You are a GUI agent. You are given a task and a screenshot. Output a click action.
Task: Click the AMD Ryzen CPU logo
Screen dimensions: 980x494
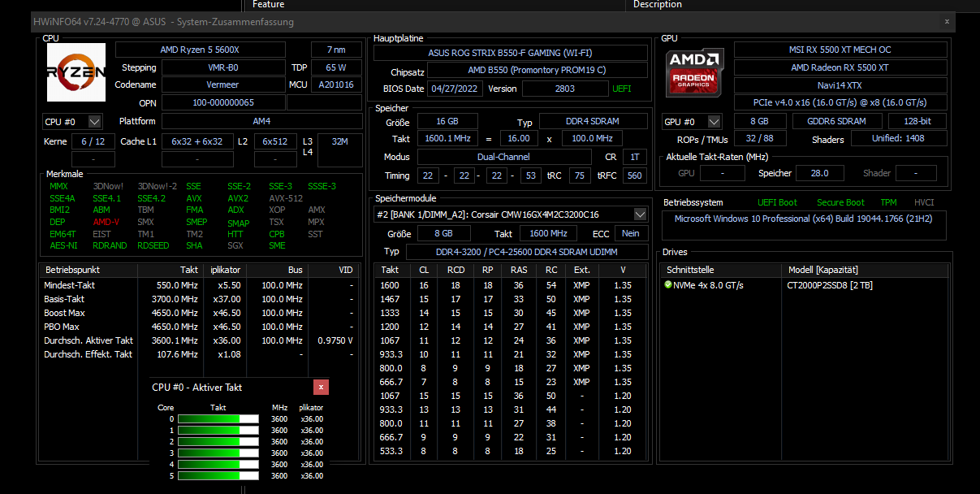pyautogui.click(x=76, y=72)
